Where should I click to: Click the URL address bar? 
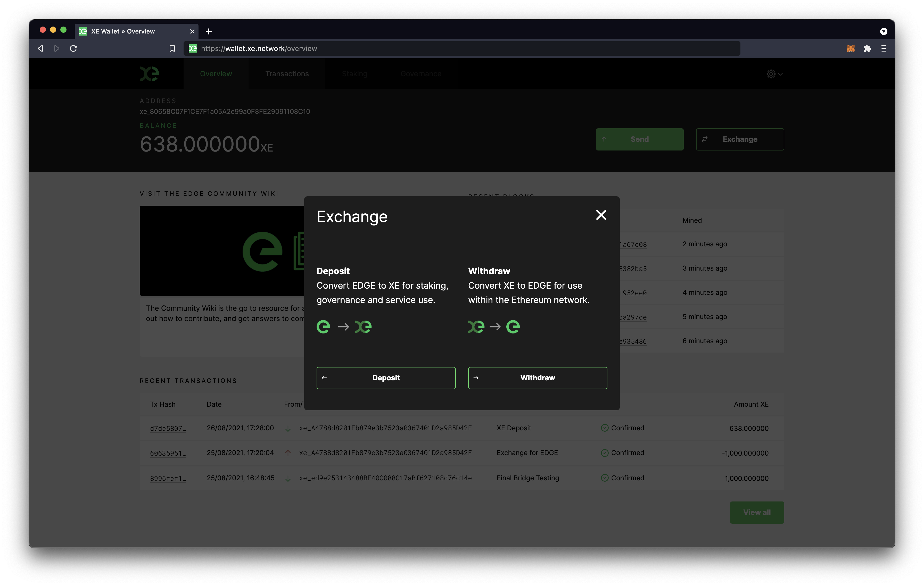(x=462, y=49)
